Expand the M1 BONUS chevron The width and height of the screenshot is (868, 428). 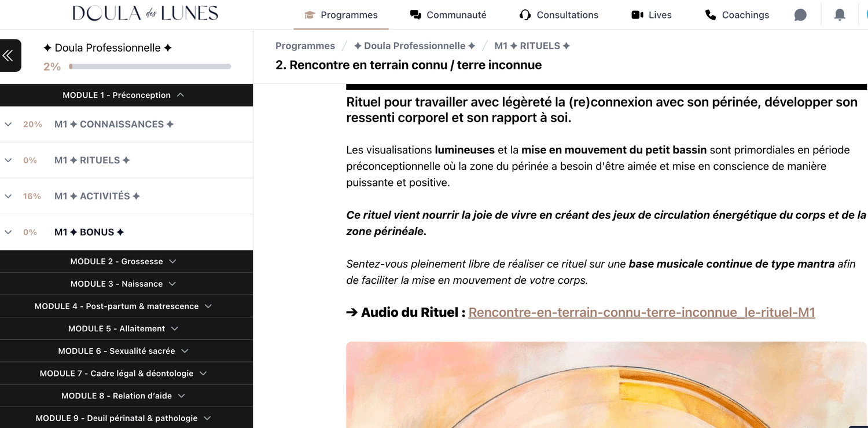pyautogui.click(x=8, y=232)
